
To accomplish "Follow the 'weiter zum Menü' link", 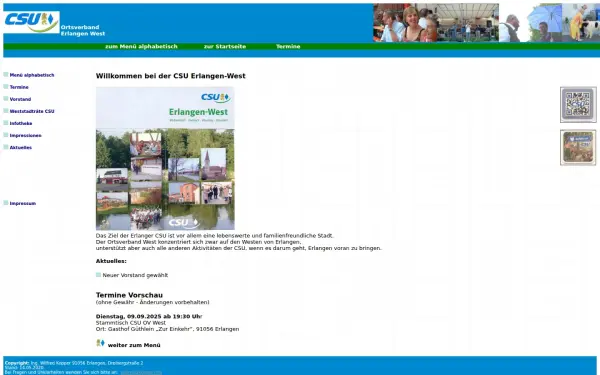I will pyautogui.click(x=134, y=345).
